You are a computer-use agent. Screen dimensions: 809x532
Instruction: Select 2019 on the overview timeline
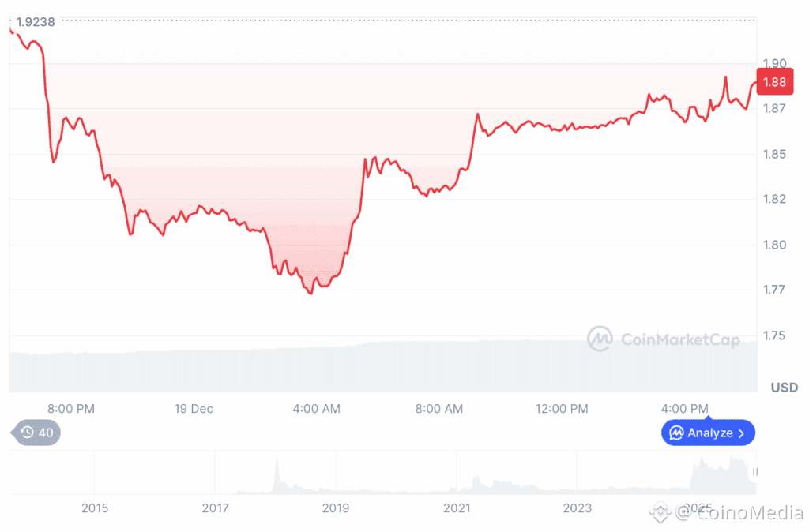pos(336,508)
